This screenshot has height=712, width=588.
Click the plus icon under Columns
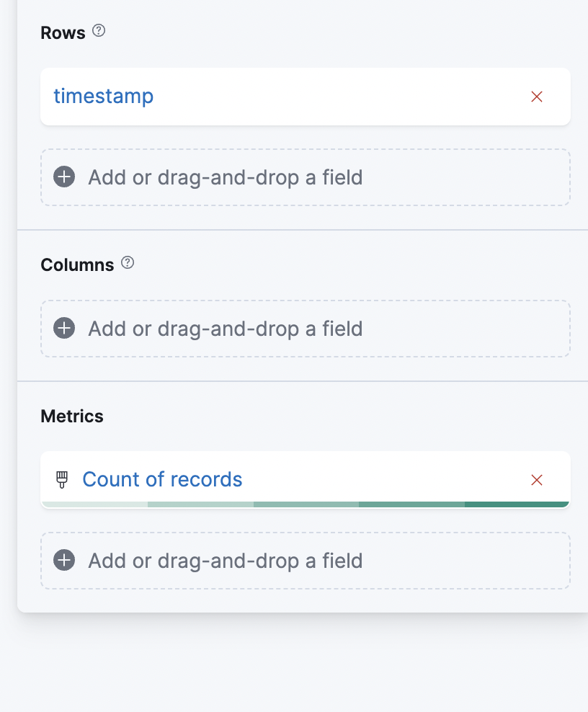click(x=65, y=329)
